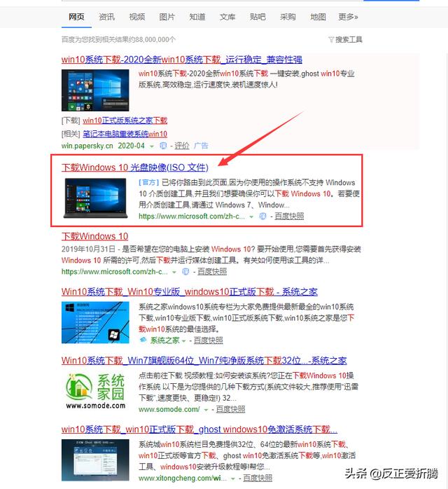Open 百度快照 for 下载Windows 10 result
Viewport: 448px width, 489px height.
pos(212,272)
